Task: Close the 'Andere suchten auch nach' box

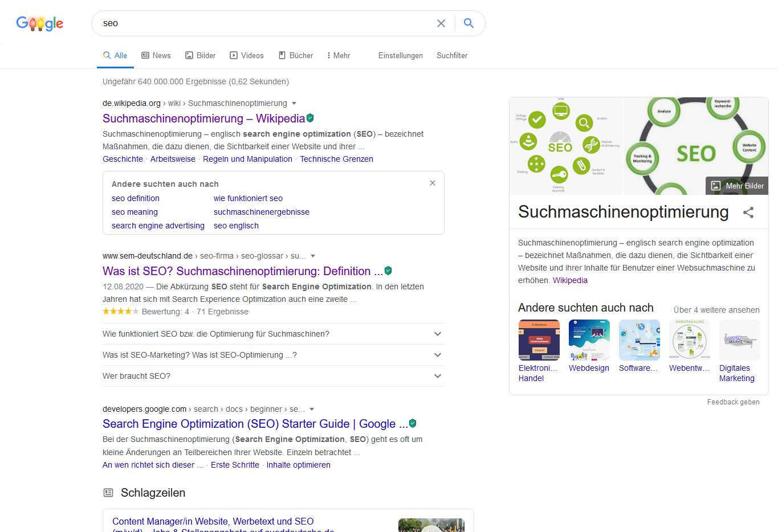Action: 432,183
